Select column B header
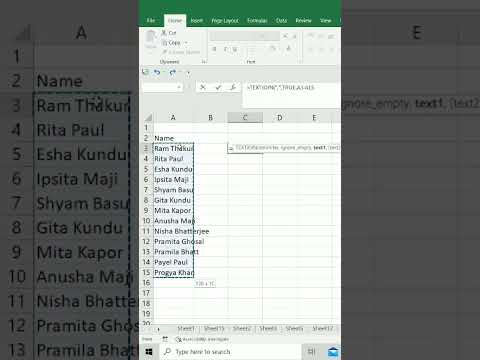 click(x=211, y=117)
